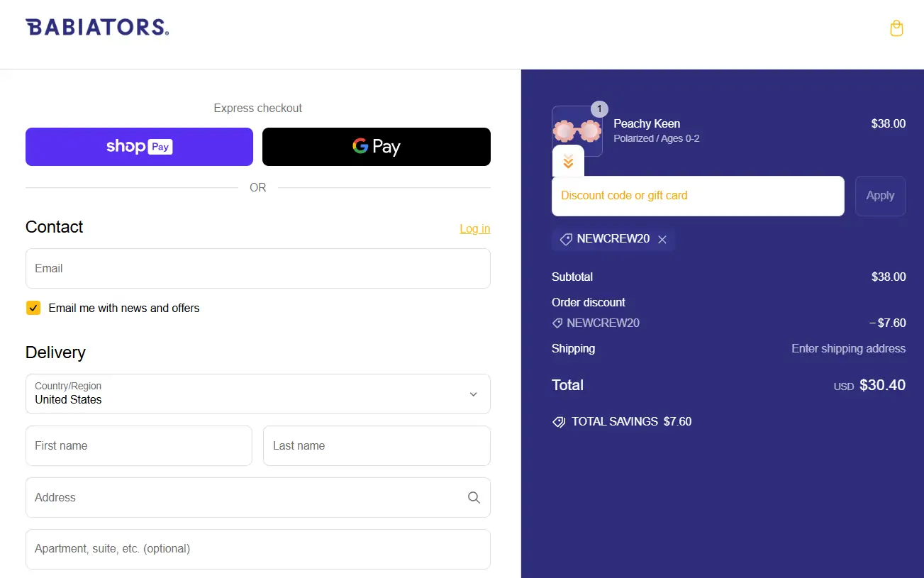Click the TOTAL SAVINGS $7.60 text
This screenshot has height=578, width=924.
pyautogui.click(x=632, y=421)
